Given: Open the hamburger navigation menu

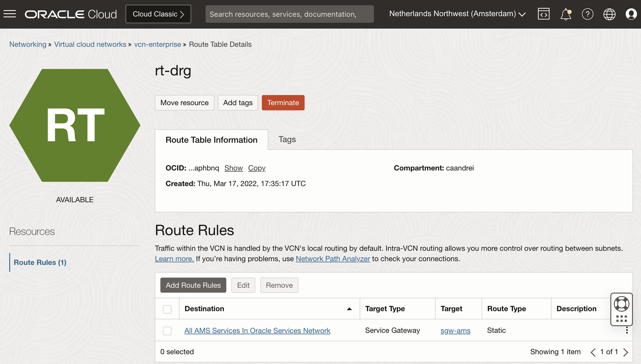Looking at the screenshot, I should click(10, 14).
